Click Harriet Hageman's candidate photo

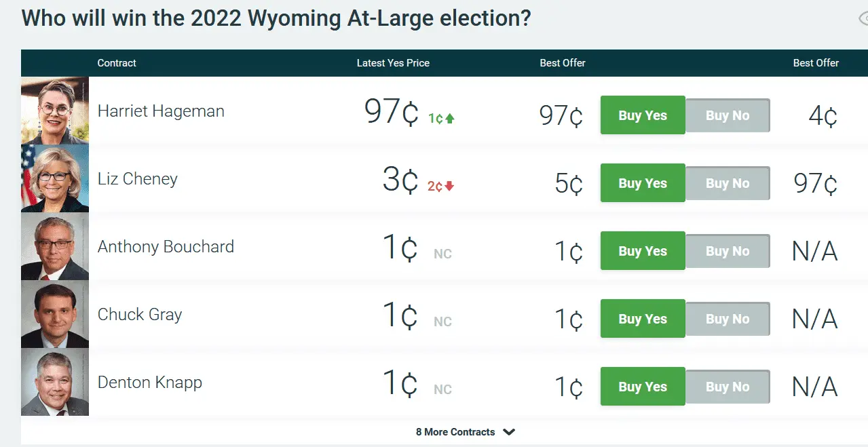(x=55, y=111)
